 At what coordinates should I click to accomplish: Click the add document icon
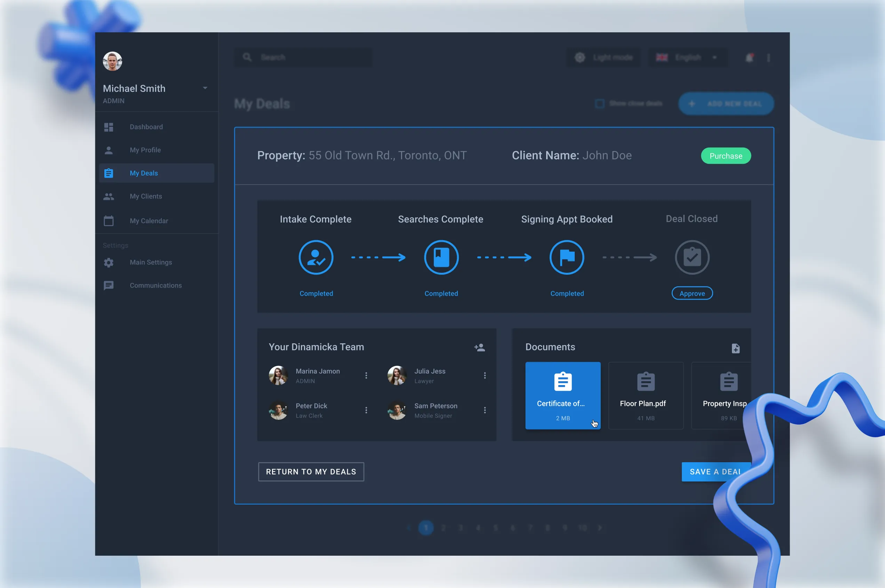[735, 348]
